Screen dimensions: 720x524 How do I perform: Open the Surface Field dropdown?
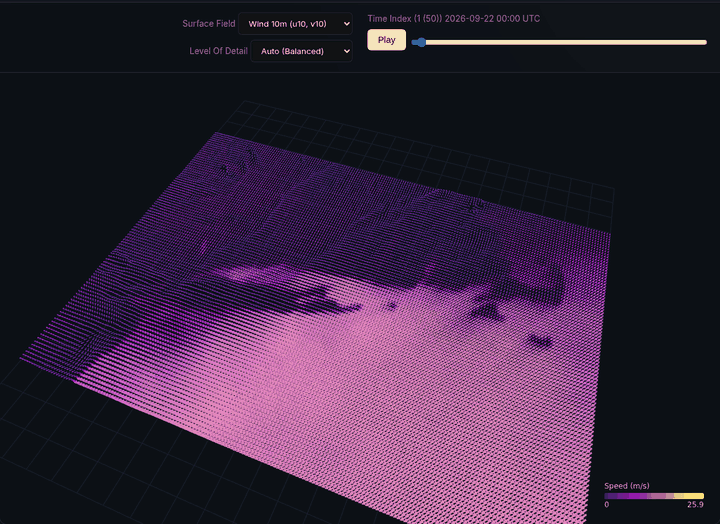click(x=295, y=24)
